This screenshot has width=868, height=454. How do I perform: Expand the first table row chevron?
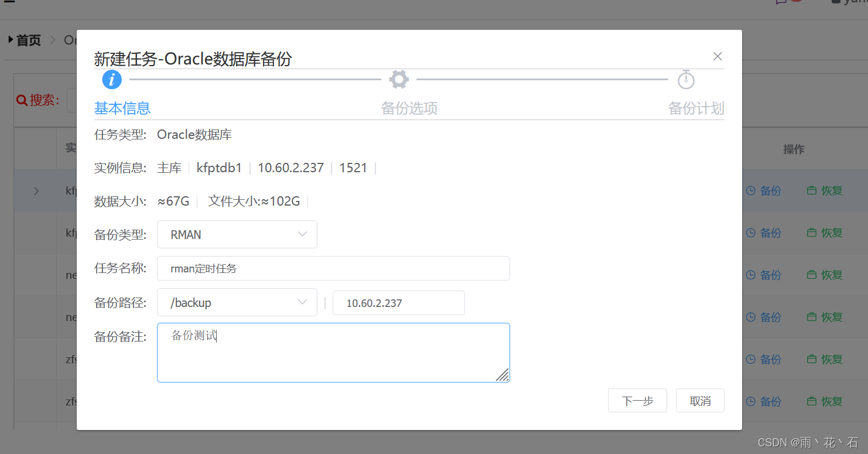tap(36, 190)
